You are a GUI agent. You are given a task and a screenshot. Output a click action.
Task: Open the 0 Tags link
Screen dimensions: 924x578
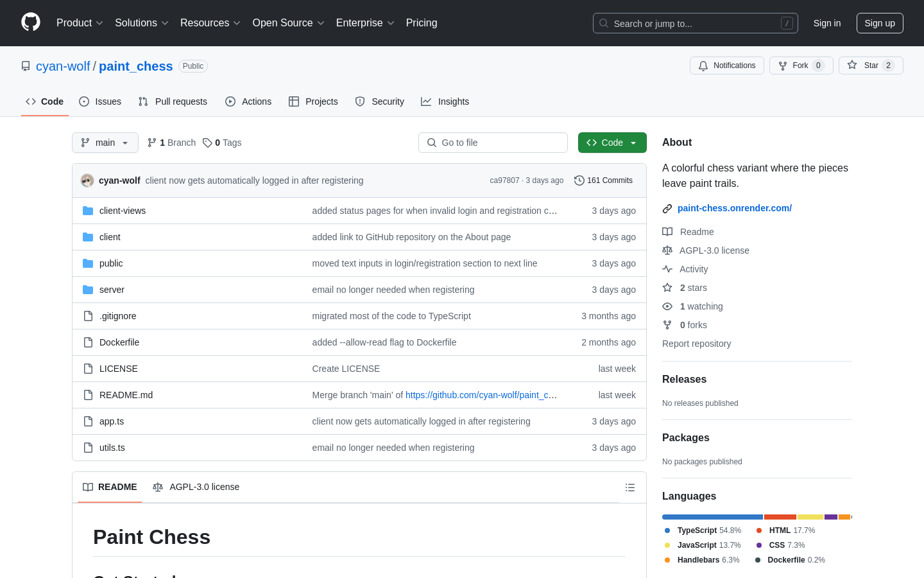tap(222, 143)
